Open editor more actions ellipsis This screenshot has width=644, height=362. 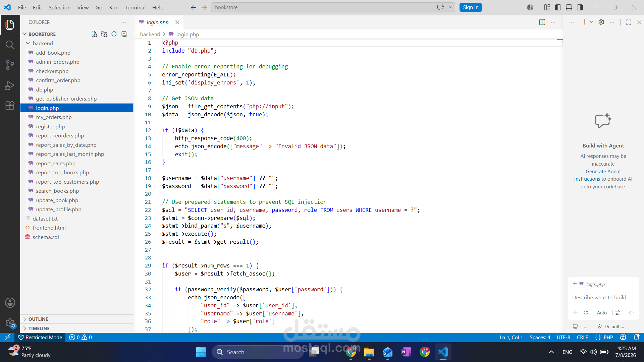553,22
